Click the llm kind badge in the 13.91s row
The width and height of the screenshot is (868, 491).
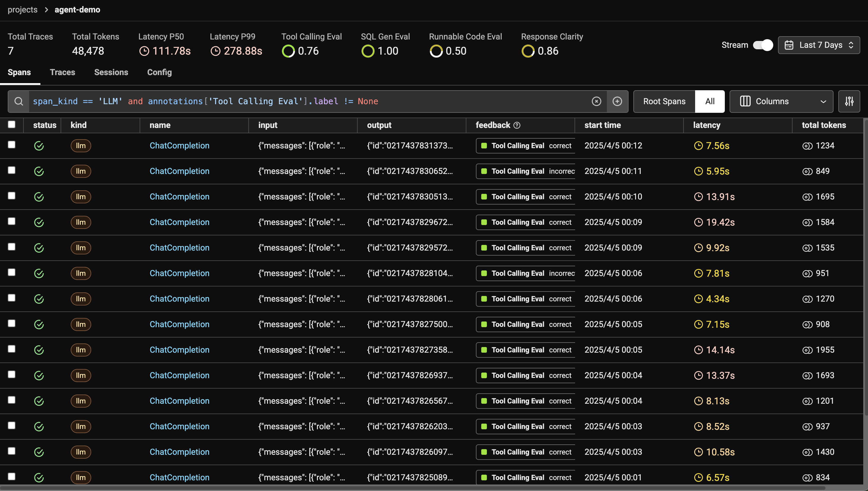click(x=81, y=197)
